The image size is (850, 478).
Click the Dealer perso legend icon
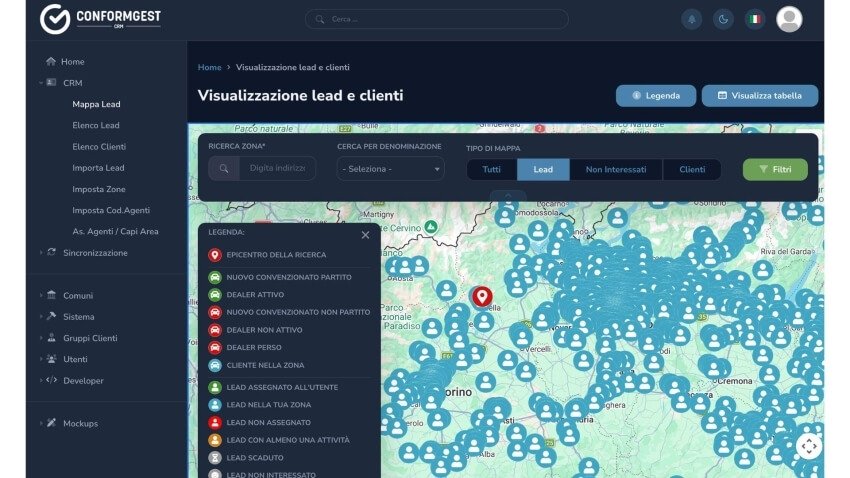(x=215, y=347)
